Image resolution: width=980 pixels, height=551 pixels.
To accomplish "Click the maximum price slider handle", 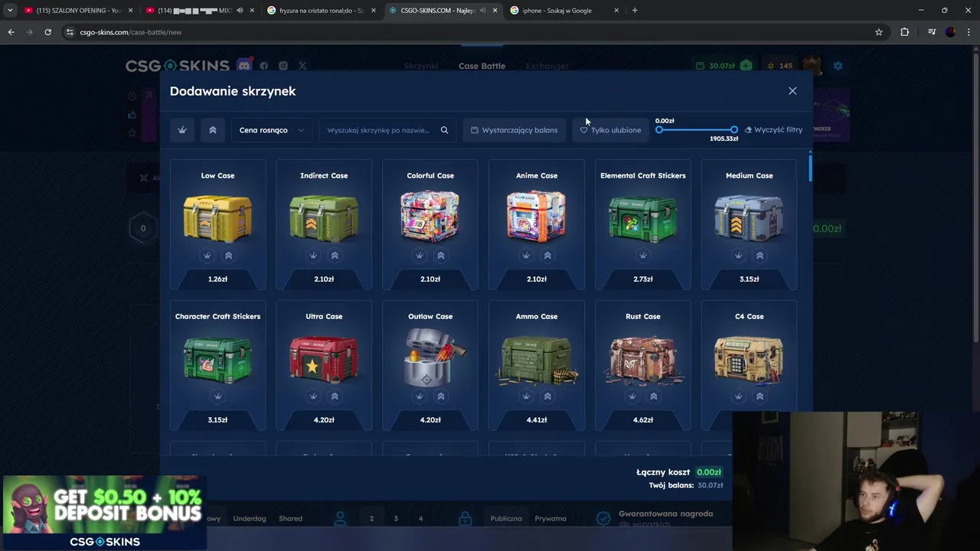I will pos(734,130).
